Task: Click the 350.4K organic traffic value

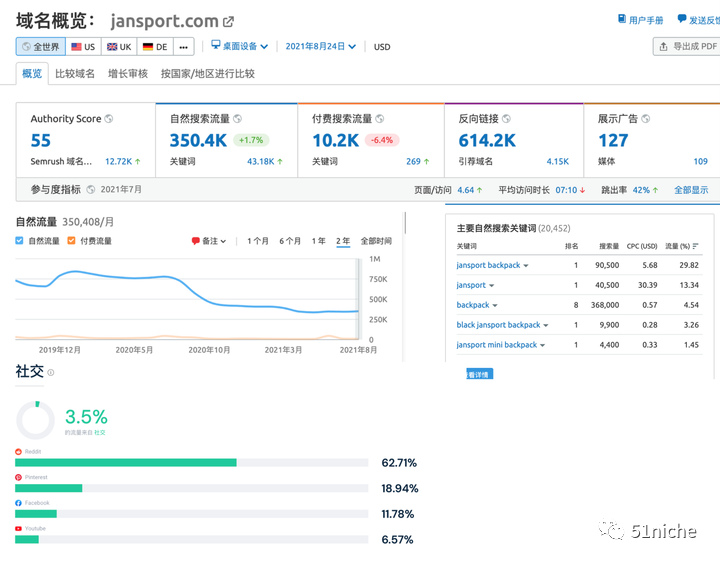Action: click(198, 140)
